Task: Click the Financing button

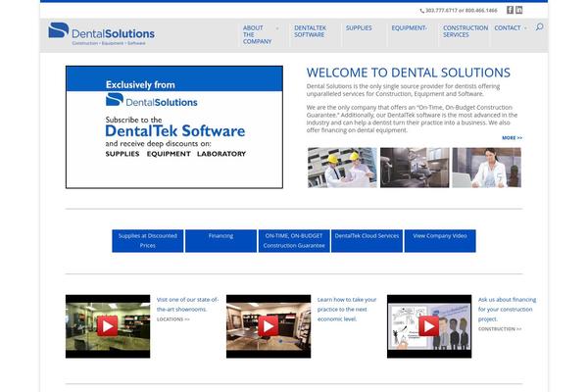Action: point(220,241)
